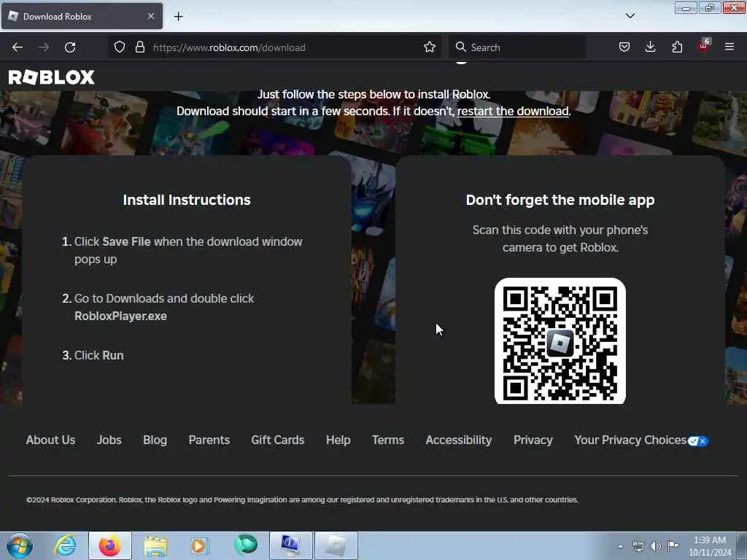747x560 pixels.
Task: Click the Roblox logo
Action: pyautogui.click(x=52, y=77)
